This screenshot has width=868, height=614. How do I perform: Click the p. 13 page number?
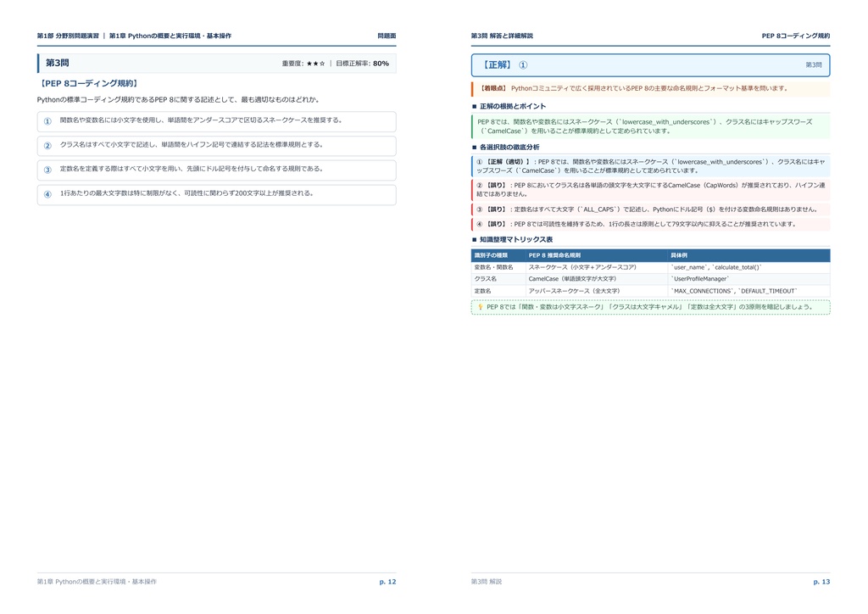click(x=821, y=582)
